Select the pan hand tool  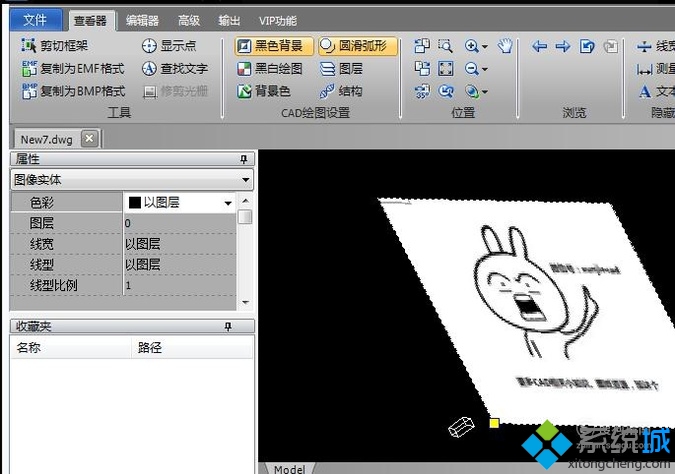tap(505, 46)
